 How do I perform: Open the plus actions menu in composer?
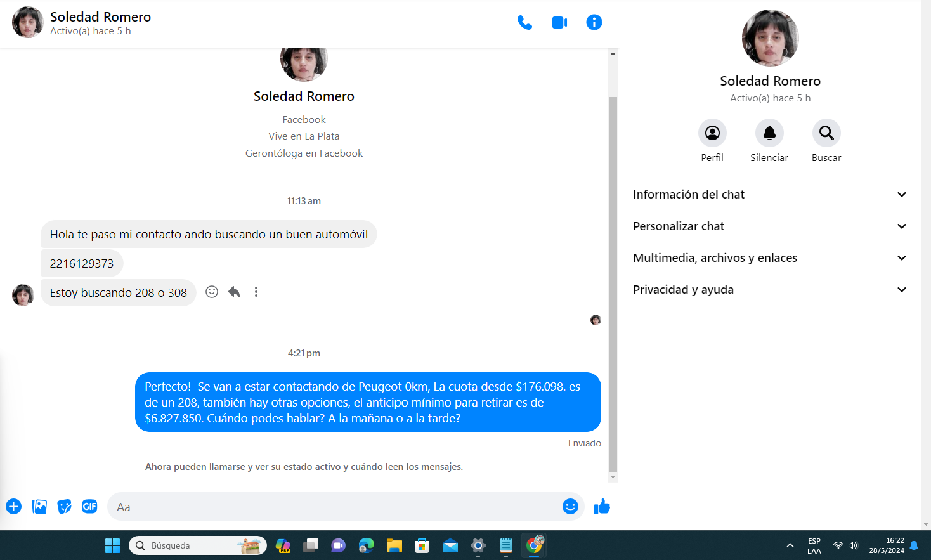coord(14,507)
